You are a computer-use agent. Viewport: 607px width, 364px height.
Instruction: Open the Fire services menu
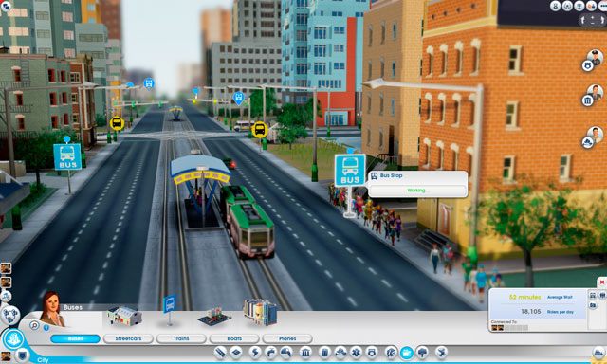pyautogui.click(x=340, y=353)
